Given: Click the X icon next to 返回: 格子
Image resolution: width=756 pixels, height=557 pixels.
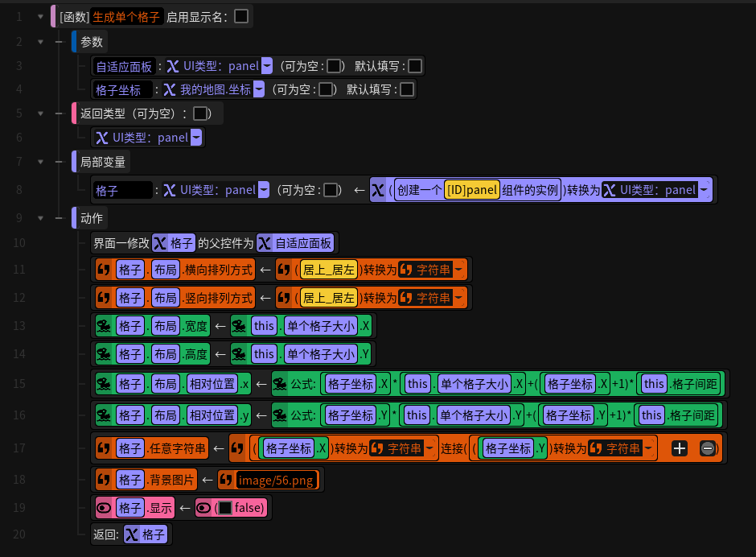Looking at the screenshot, I should pyautogui.click(x=132, y=534).
